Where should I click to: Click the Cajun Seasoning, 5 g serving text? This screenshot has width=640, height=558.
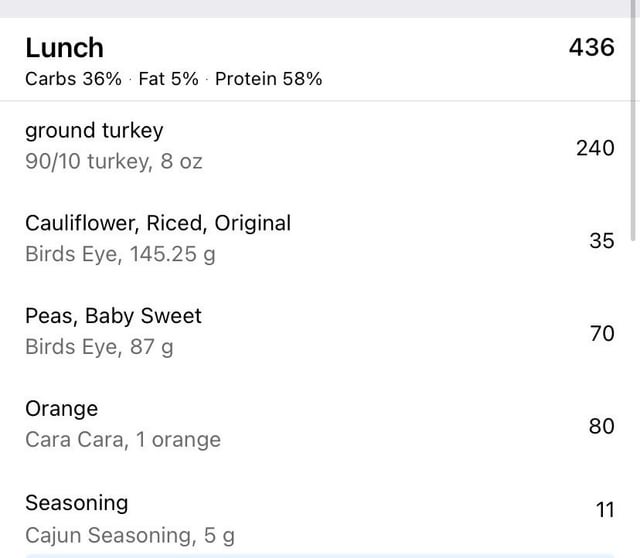point(130,535)
